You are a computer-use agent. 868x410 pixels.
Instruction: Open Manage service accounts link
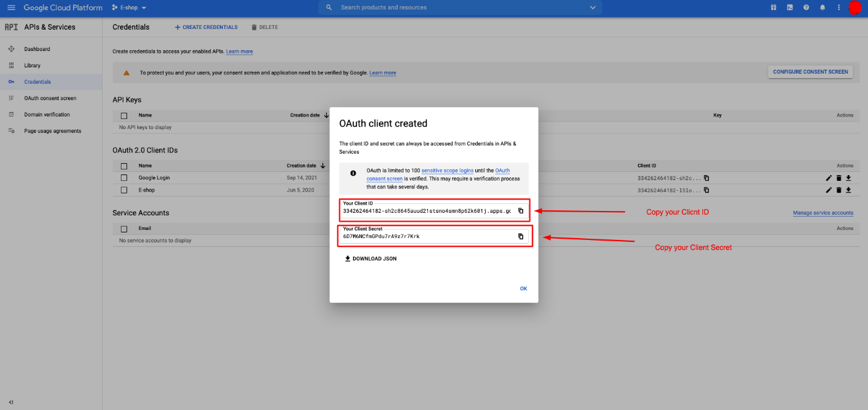(823, 213)
